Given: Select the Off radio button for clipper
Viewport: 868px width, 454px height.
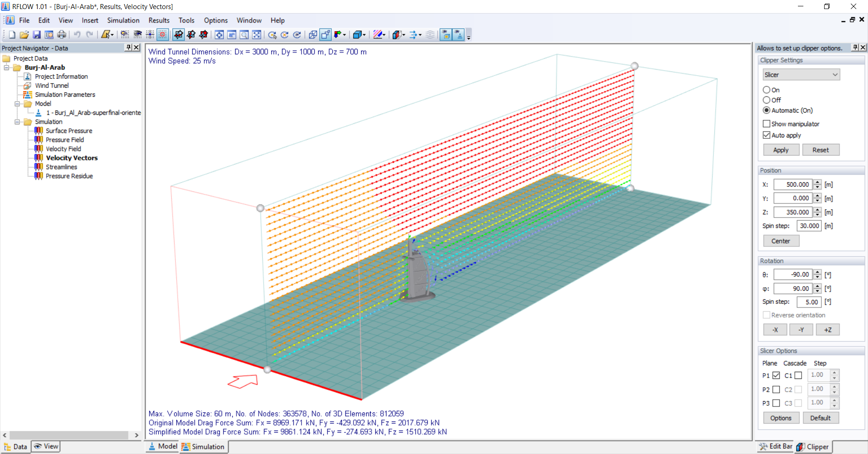Looking at the screenshot, I should pos(766,100).
